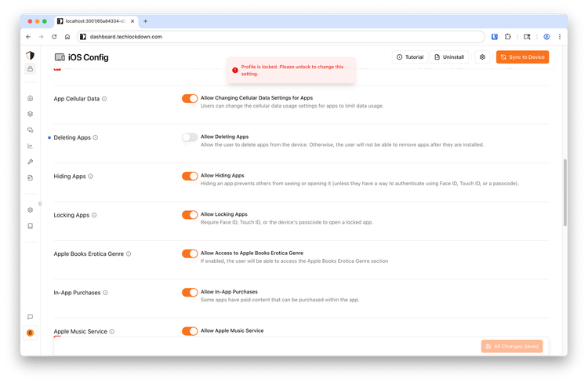Toggle Allow Changing Cellular Data Settings

click(190, 99)
